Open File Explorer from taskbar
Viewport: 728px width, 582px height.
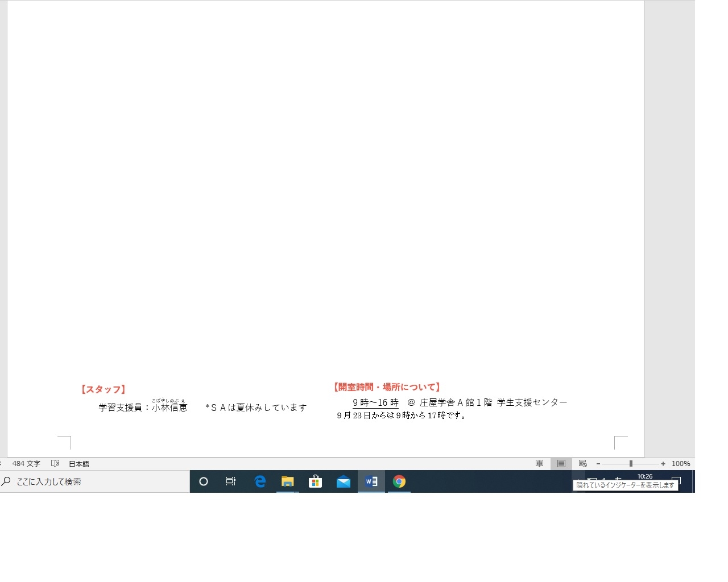(x=288, y=481)
